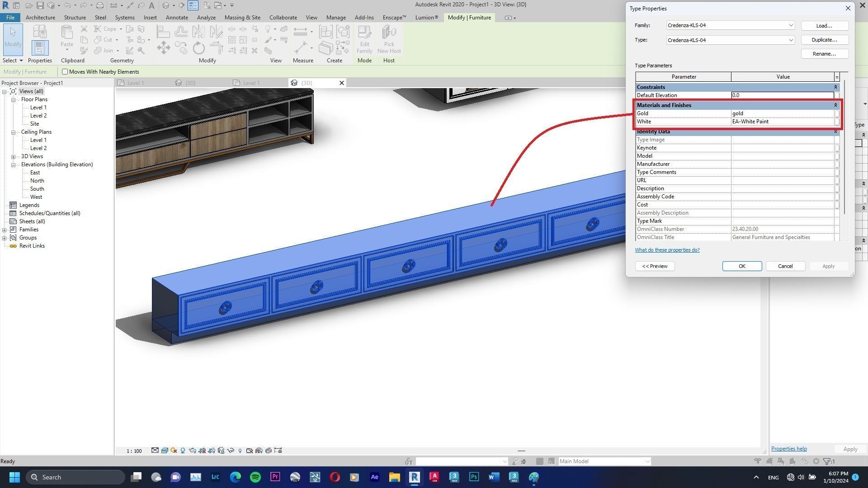Open Photoshop from the taskbar
The width and height of the screenshot is (868, 488).
[x=474, y=477]
